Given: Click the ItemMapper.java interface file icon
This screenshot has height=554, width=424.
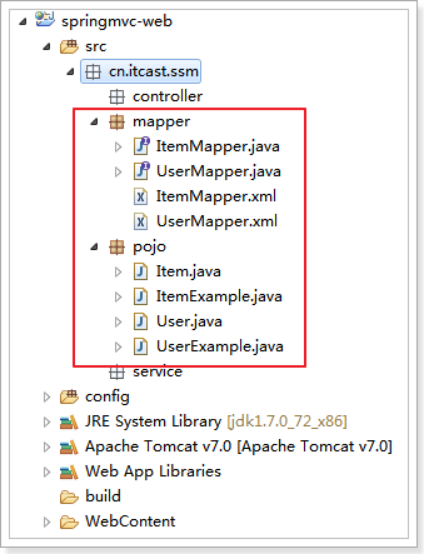Looking at the screenshot, I should point(141,146).
